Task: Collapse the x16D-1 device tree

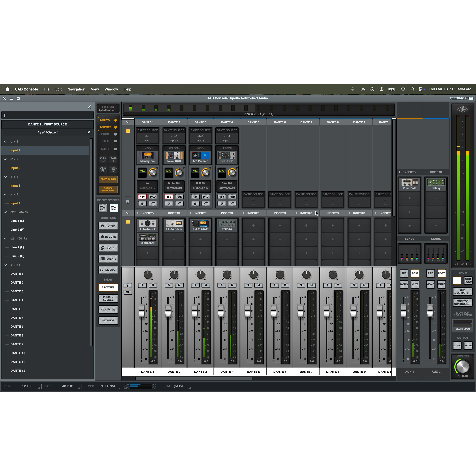Action: (5, 265)
